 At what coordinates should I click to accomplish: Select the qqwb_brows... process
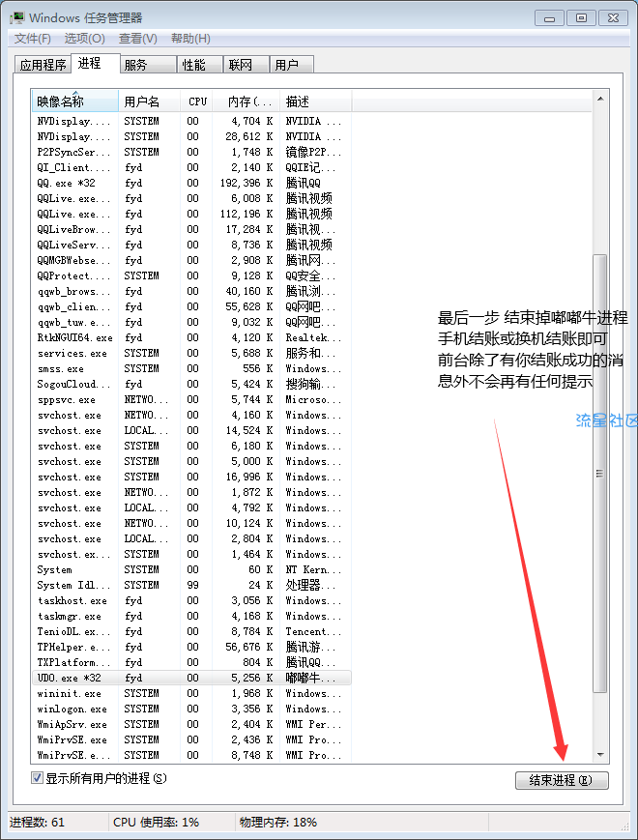click(x=191, y=291)
